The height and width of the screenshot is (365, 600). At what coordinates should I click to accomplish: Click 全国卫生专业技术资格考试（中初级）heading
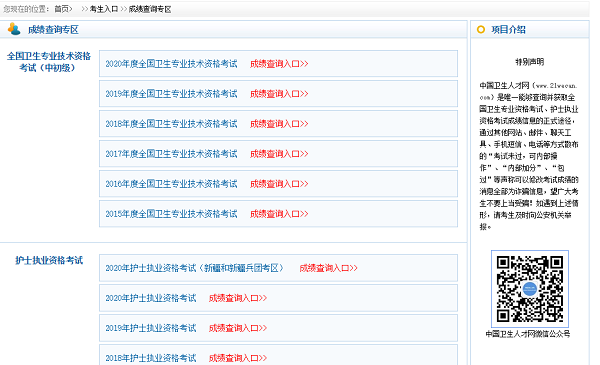point(49,62)
